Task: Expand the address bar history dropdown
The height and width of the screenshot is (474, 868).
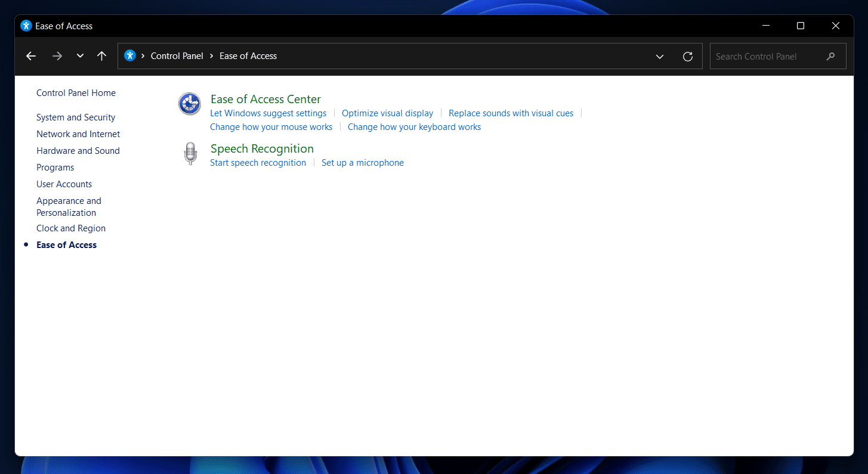Action: click(x=660, y=57)
